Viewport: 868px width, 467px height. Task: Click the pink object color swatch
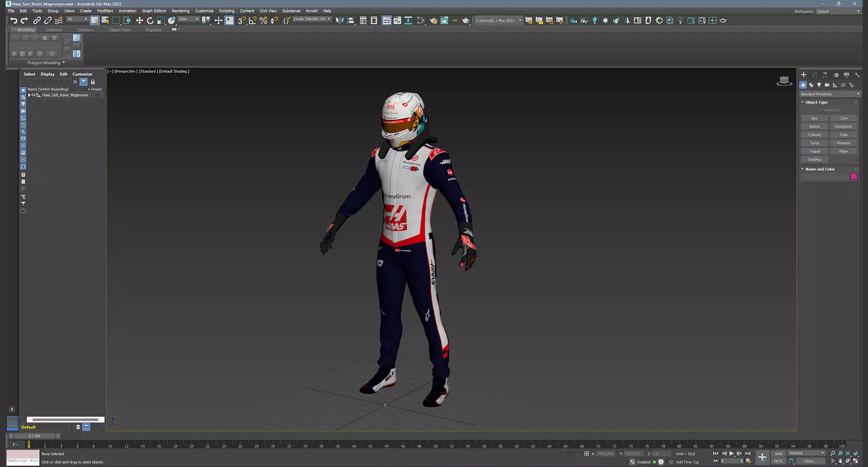[854, 176]
